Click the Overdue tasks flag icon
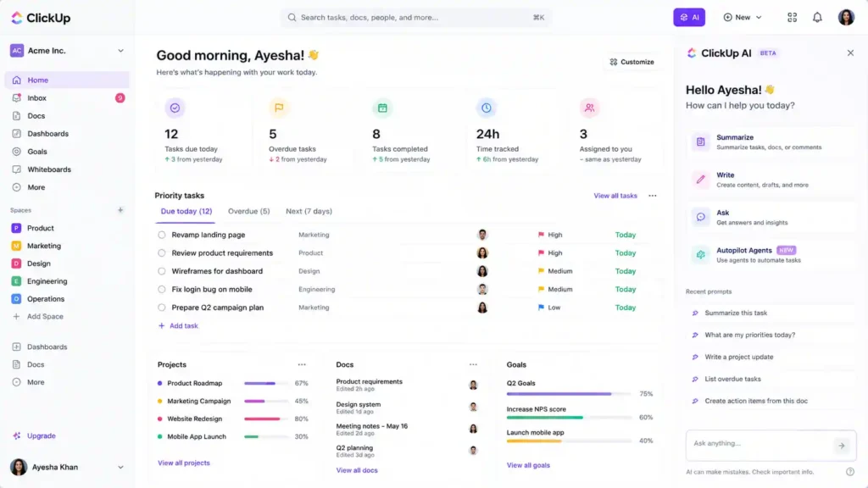 tap(278, 108)
